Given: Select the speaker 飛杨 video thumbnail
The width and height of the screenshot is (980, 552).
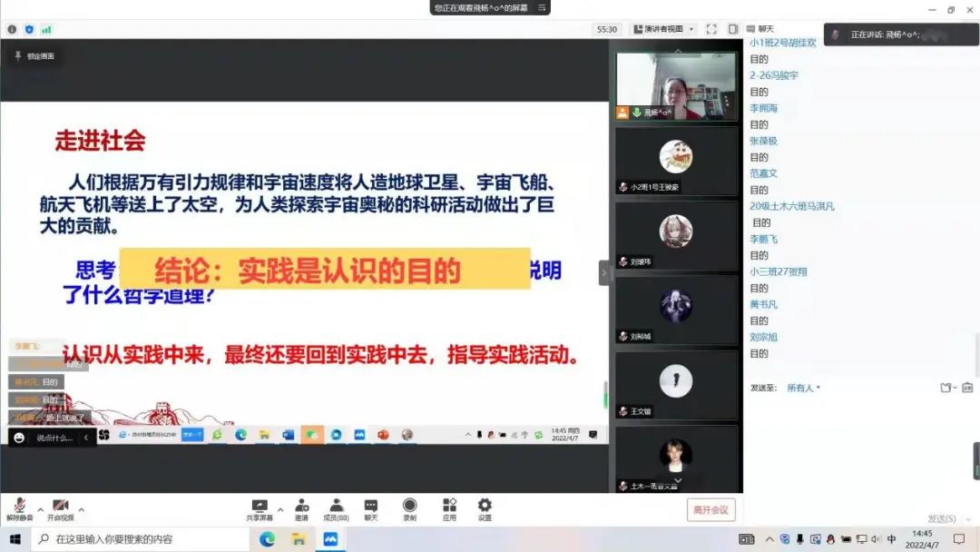Looking at the screenshot, I should [x=676, y=85].
